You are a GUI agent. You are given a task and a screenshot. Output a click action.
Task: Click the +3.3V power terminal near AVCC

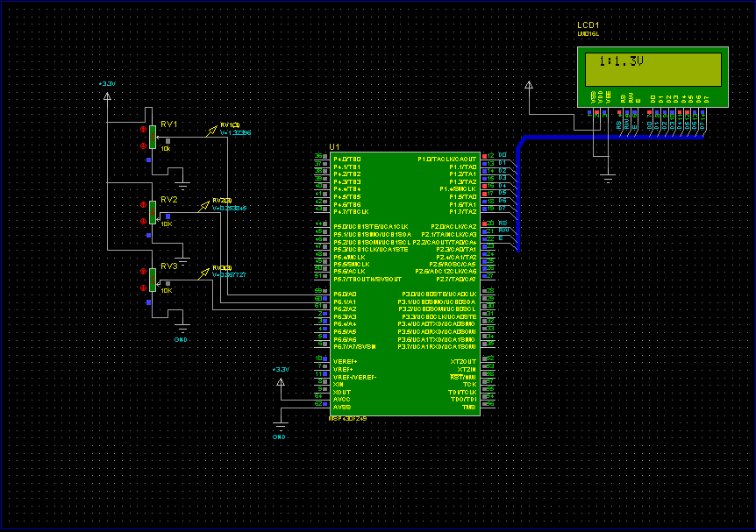click(281, 382)
